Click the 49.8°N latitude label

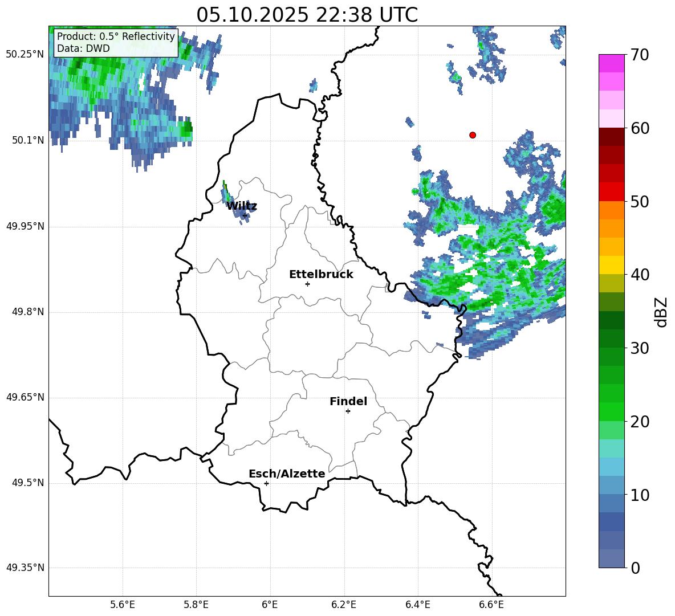click(x=27, y=312)
